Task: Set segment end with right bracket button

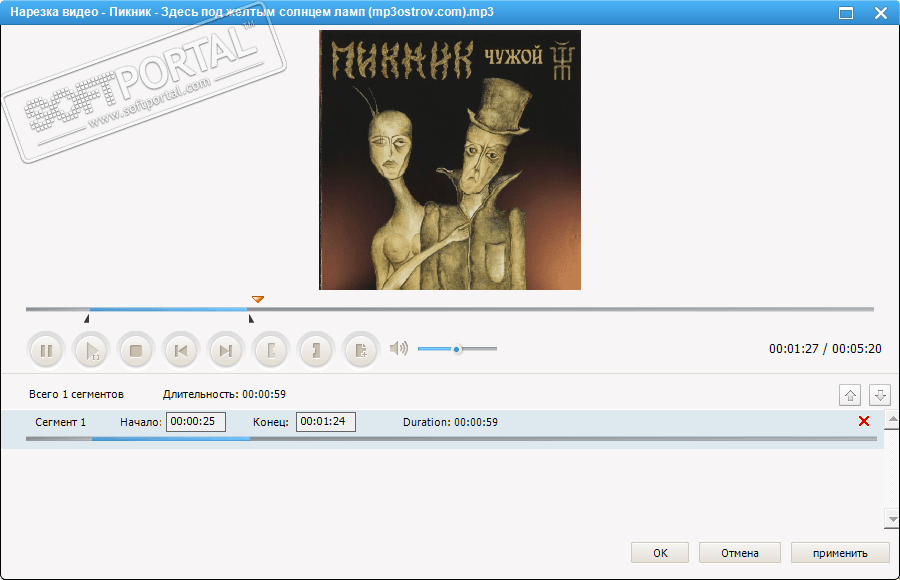Action: [x=316, y=350]
